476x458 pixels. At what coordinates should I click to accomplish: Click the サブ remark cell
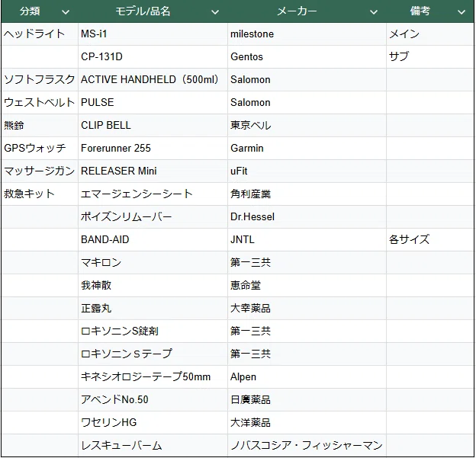tap(430, 56)
